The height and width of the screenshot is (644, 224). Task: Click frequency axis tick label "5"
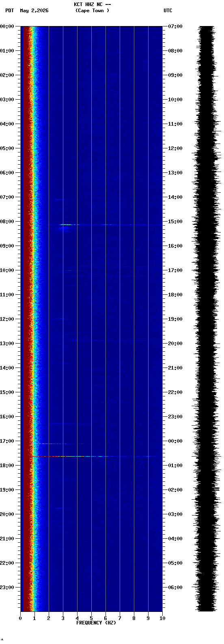pyautogui.click(x=91, y=618)
